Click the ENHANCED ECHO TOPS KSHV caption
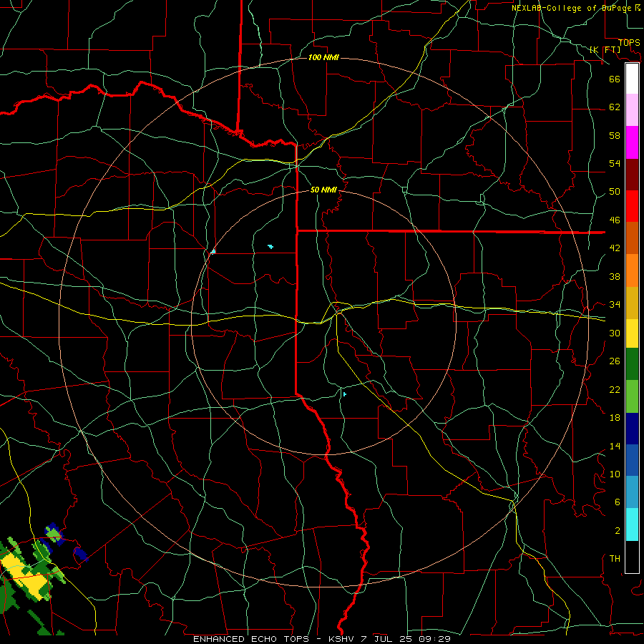 [x=322, y=639]
